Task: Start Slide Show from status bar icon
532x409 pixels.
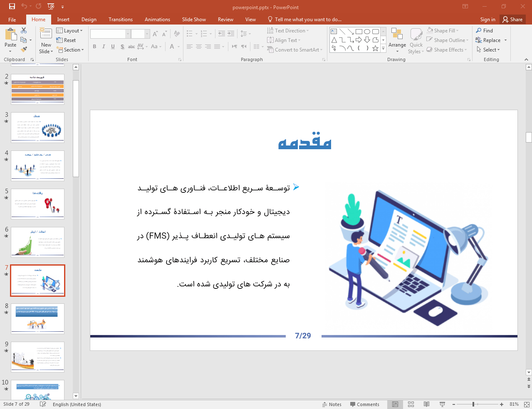Action: 442,404
